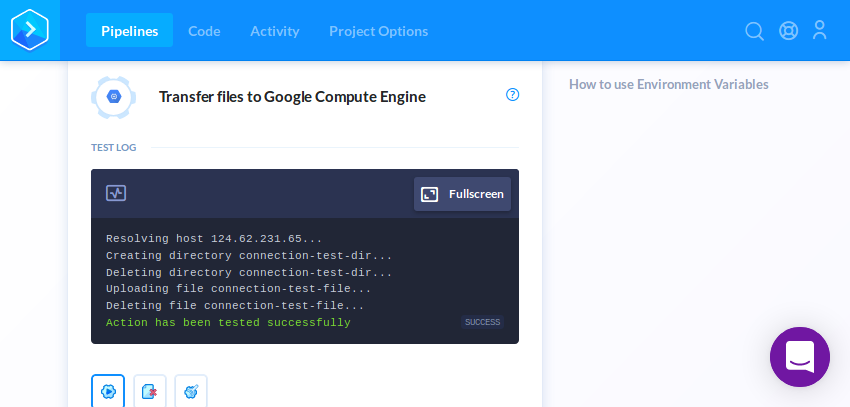Click 'Creating directory connection-test-dir...' log line
Viewport: 850px width, 407px height.
coord(249,256)
